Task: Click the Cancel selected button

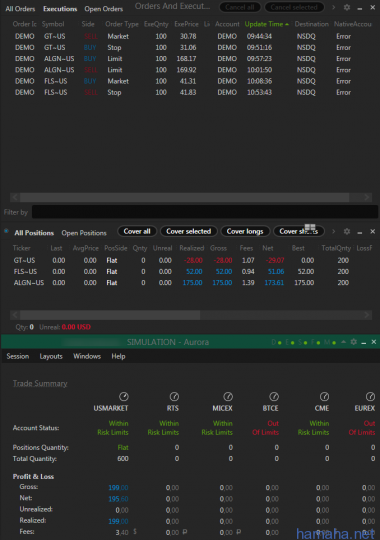Action: point(294,7)
